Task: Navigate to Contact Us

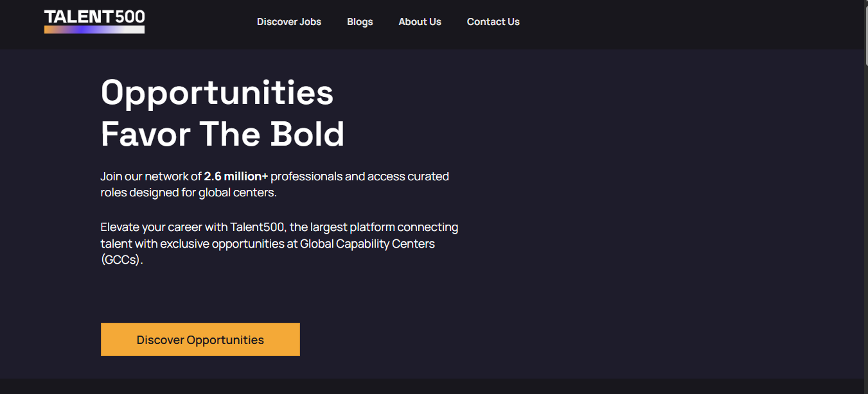Action: point(493,22)
